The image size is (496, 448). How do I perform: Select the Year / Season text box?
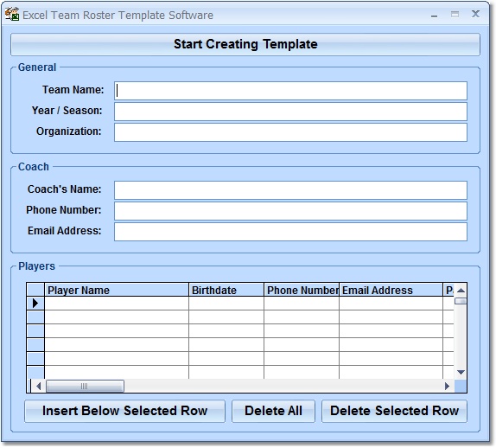tap(290, 112)
